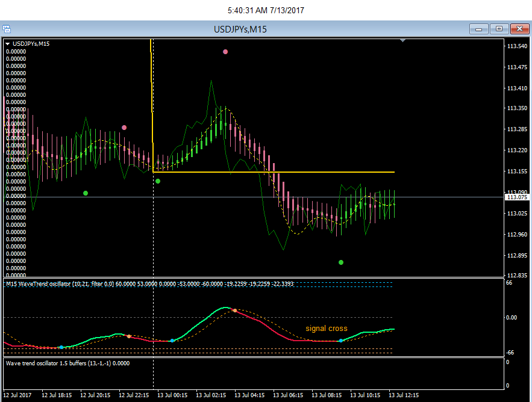This screenshot has width=532, height=402.
Task: Click the 0.00 oscillator scale label
Action: [x=512, y=318]
